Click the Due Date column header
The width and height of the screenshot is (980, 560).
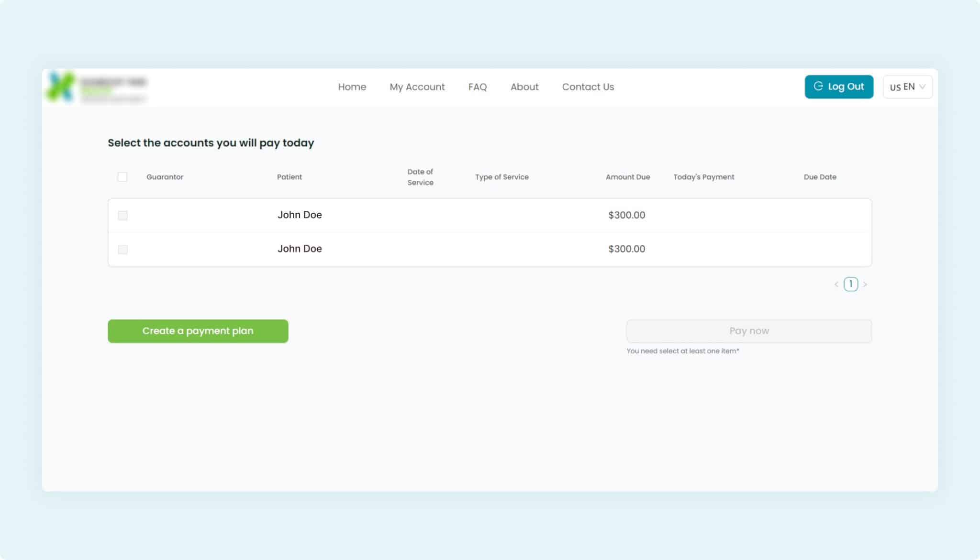[819, 177]
